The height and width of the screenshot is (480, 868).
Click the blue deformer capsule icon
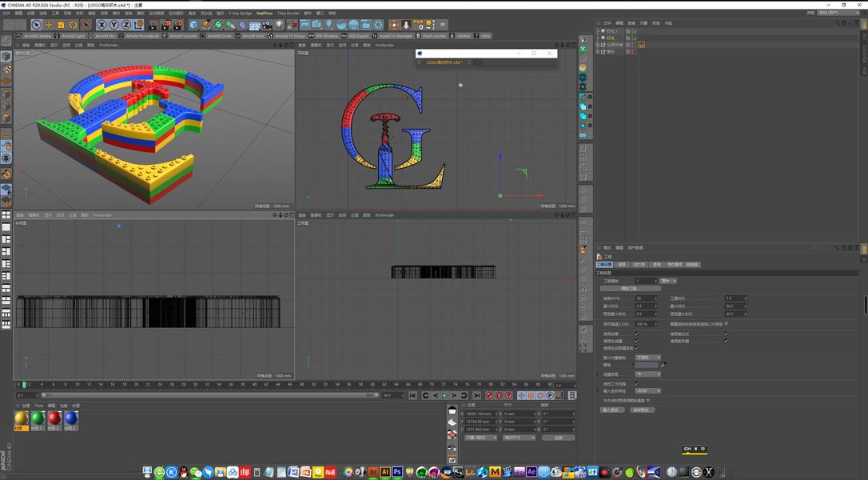click(x=242, y=24)
